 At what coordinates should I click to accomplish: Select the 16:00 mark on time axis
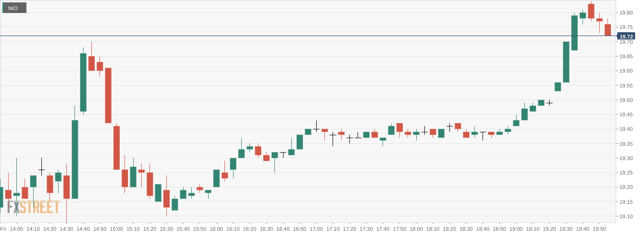[x=216, y=229]
